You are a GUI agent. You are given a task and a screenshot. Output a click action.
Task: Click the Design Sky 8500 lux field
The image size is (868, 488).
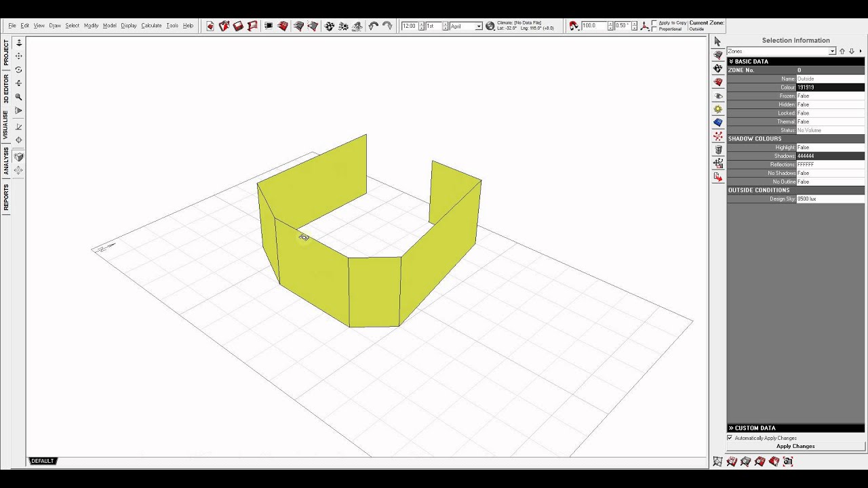[x=831, y=199]
